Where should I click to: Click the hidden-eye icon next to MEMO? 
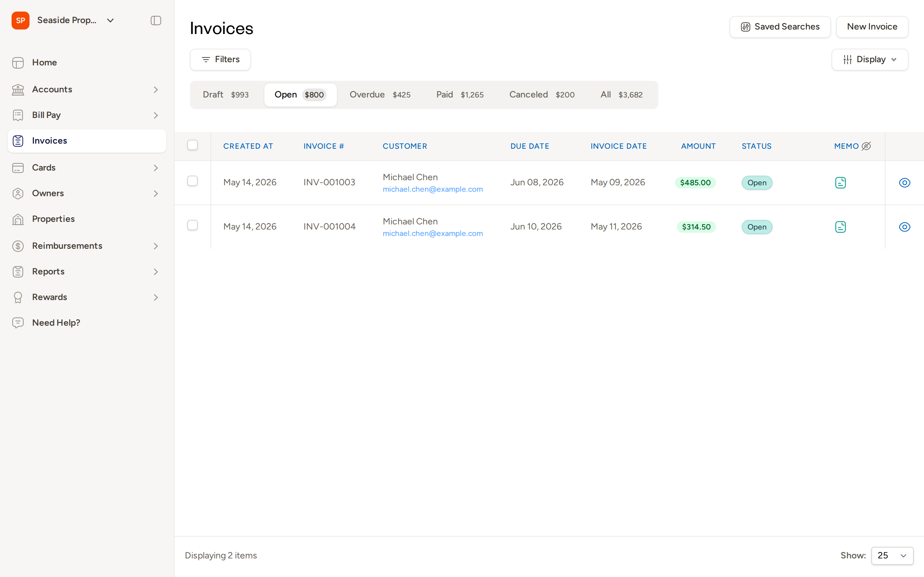866,146
